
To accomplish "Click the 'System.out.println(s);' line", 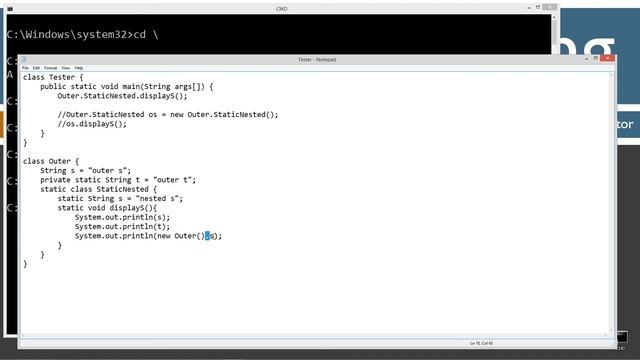I will pos(122,217).
